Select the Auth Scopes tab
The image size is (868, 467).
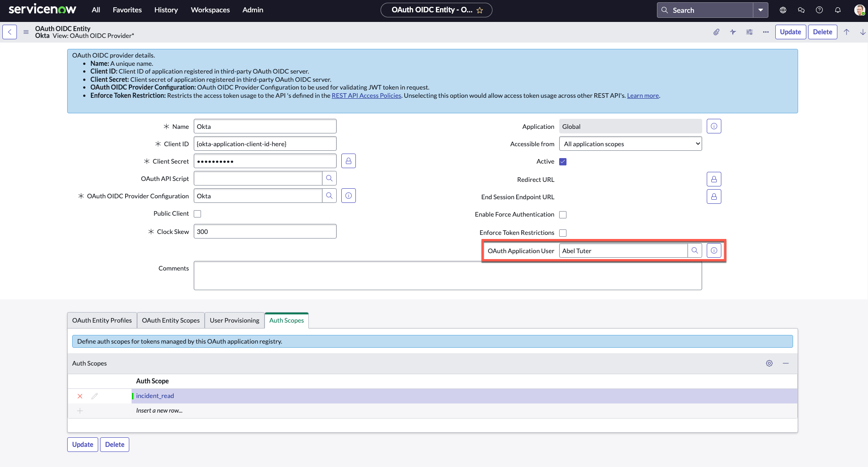click(286, 320)
